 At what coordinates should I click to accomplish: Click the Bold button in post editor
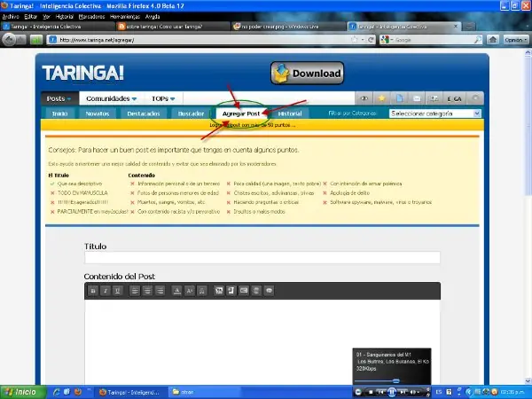click(93, 291)
